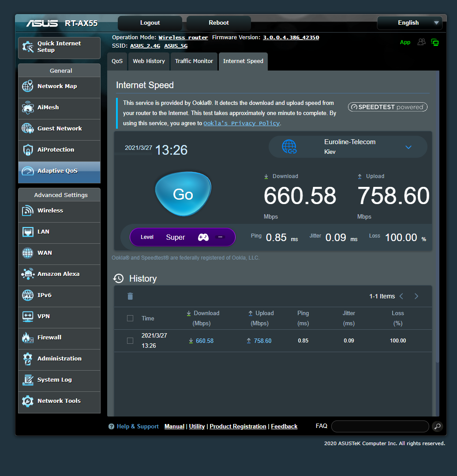The height and width of the screenshot is (476, 457).
Task: Click the 660.58 download value in History row
Action: click(205, 341)
